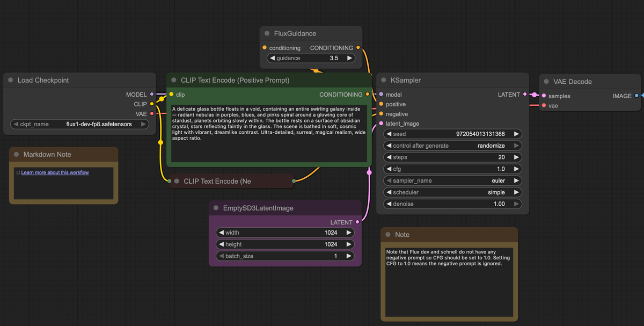Image resolution: width=644 pixels, height=326 pixels.
Task: Open the control after generate dropdown
Action: coord(452,146)
